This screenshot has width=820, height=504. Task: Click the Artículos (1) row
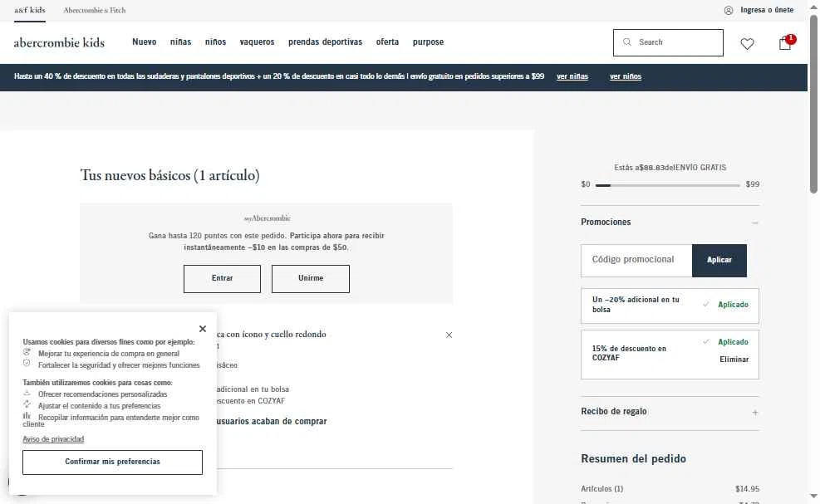(x=670, y=489)
